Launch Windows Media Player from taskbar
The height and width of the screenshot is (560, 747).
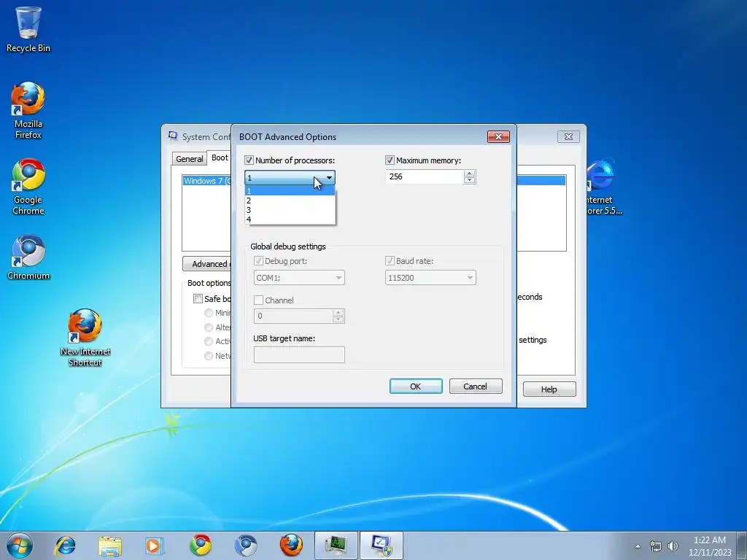155,545
